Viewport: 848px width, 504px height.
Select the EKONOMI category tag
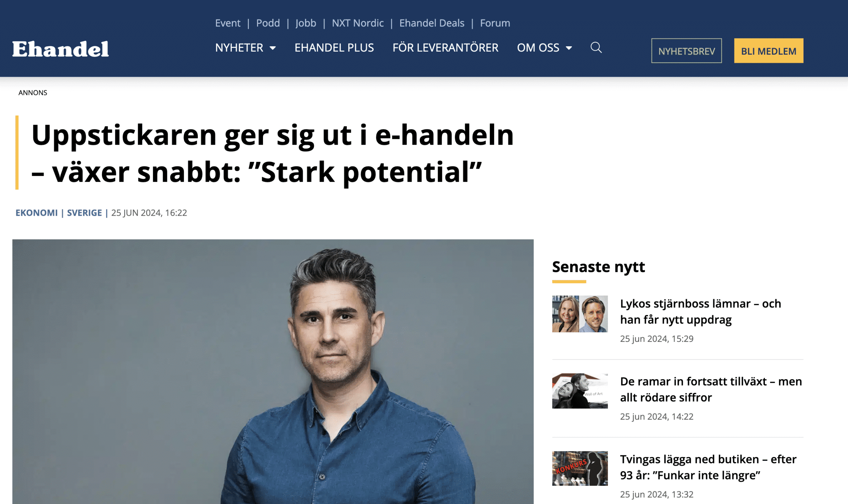[37, 212]
